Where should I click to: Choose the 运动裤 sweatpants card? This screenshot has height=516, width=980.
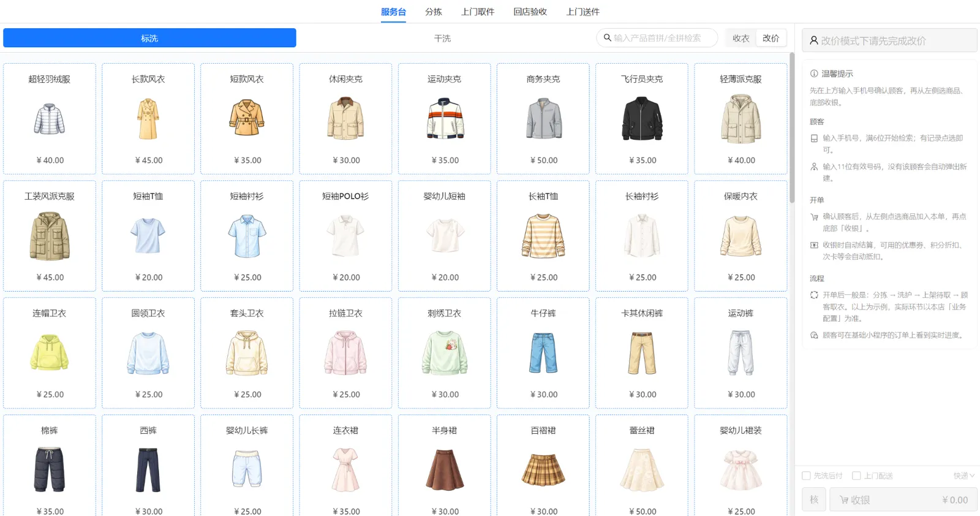tap(741, 353)
